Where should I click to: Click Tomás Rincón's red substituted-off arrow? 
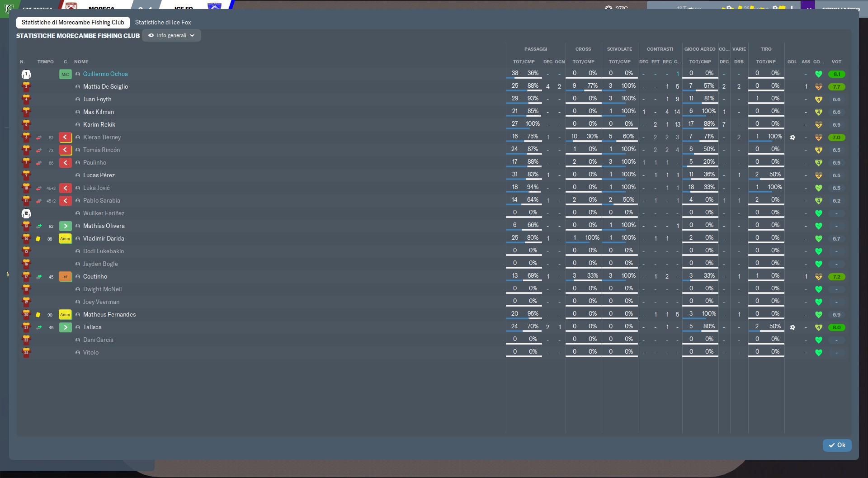point(65,150)
